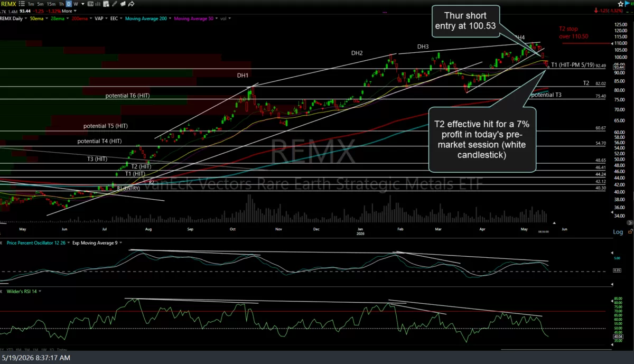The width and height of the screenshot is (634, 364).
Task: Click the REMX ticker symbol field
Action: (8, 4)
